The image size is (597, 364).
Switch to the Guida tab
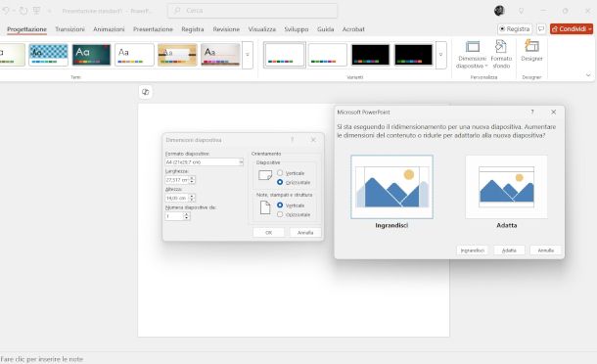326,29
